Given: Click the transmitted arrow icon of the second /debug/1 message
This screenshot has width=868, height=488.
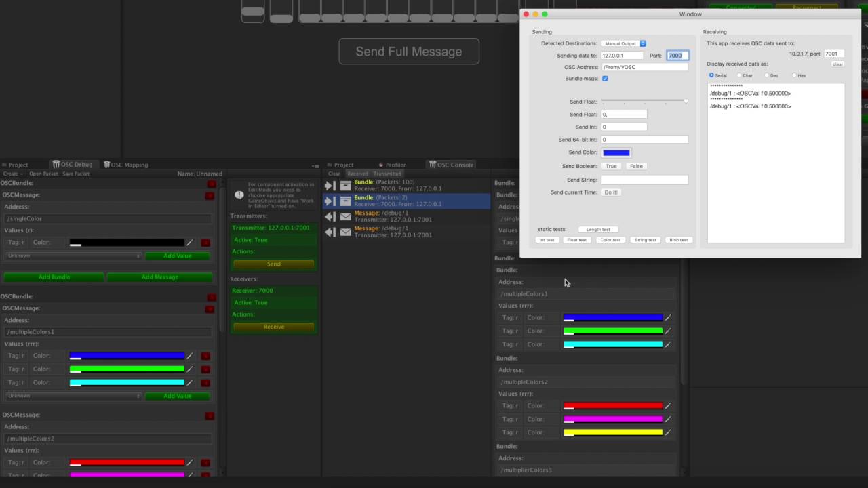Looking at the screenshot, I should point(330,232).
